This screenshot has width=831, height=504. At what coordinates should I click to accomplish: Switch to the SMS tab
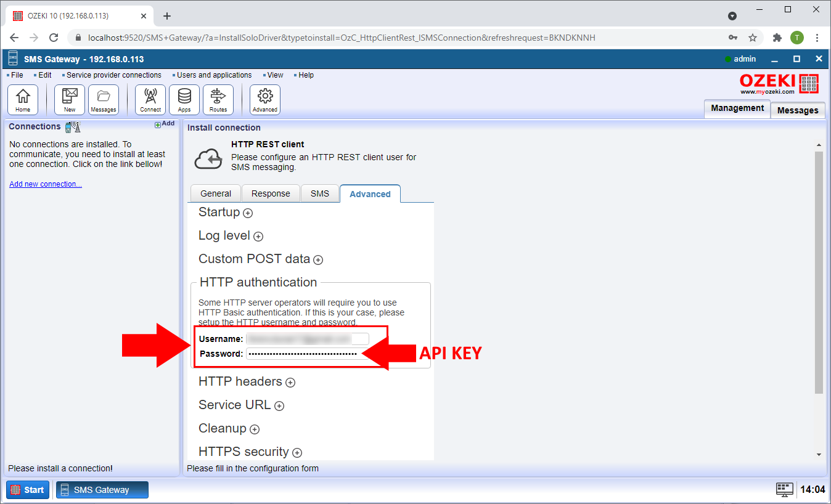tap(320, 193)
